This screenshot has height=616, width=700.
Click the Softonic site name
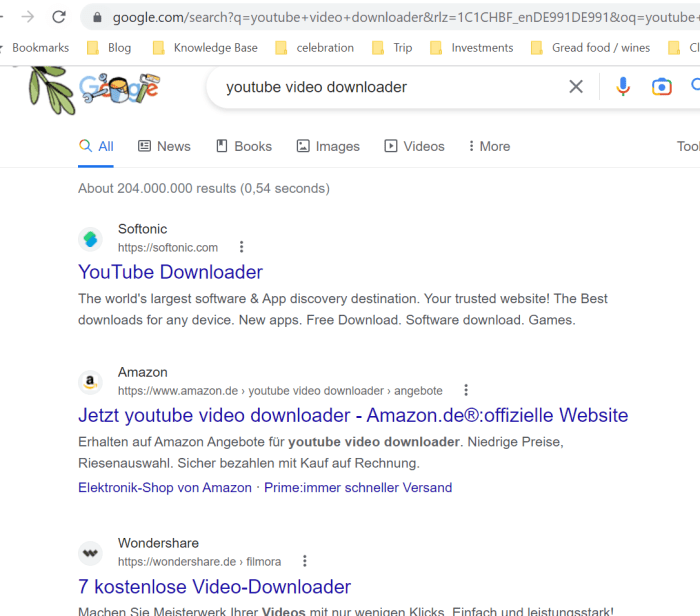(x=142, y=229)
